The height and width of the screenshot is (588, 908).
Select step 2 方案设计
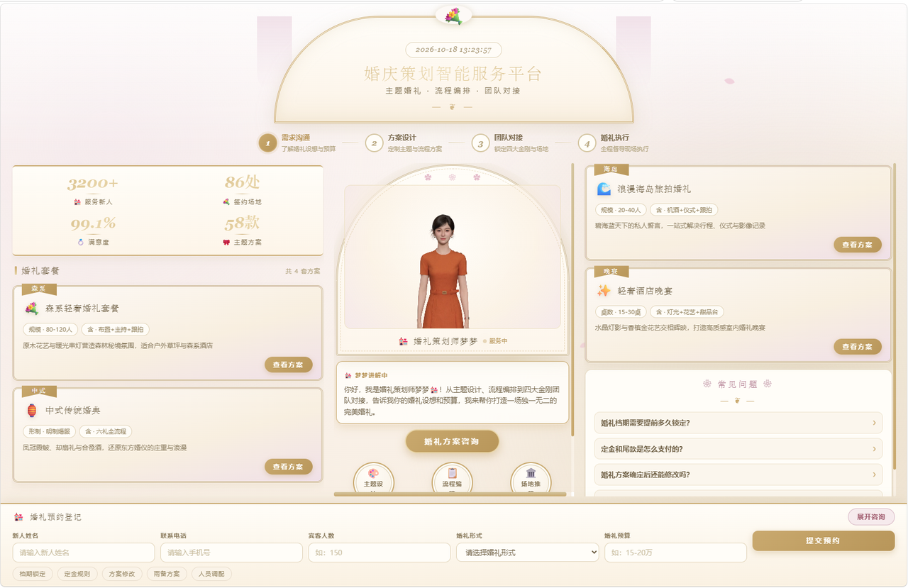click(x=404, y=143)
